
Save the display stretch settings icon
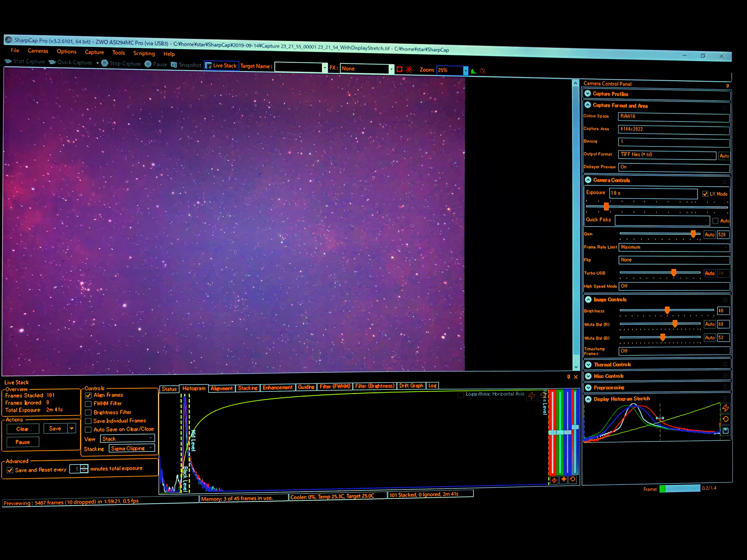725,430
